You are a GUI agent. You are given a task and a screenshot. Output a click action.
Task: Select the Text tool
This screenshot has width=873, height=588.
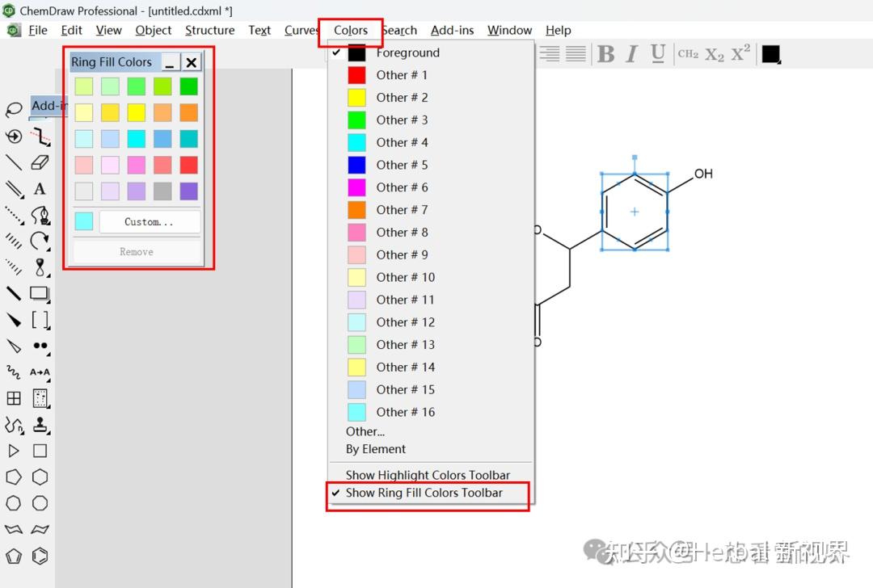tap(40, 189)
